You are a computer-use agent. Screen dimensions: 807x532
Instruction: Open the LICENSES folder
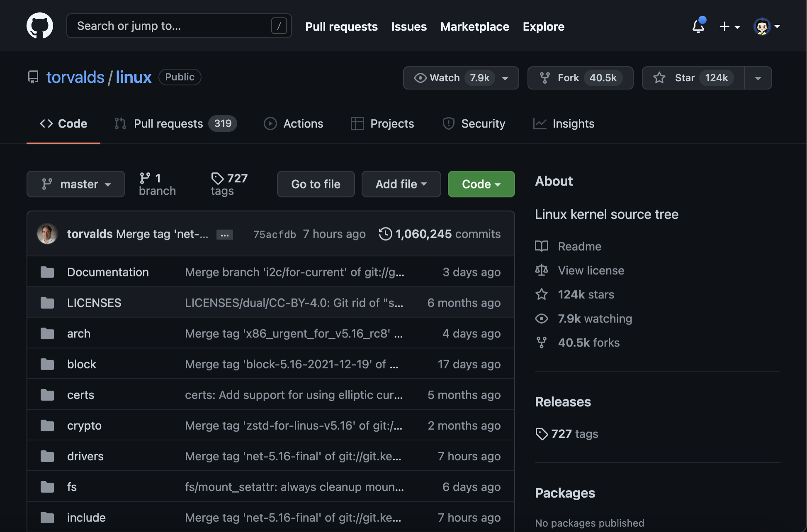[94, 303]
